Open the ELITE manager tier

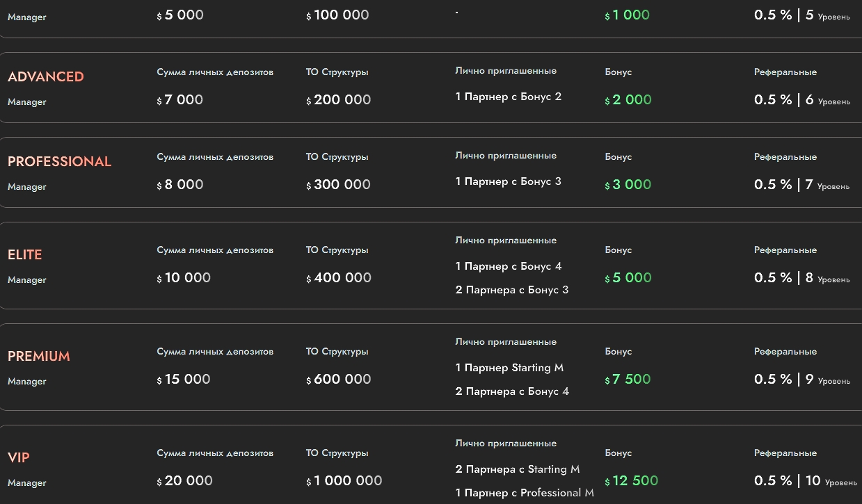pyautogui.click(x=25, y=254)
